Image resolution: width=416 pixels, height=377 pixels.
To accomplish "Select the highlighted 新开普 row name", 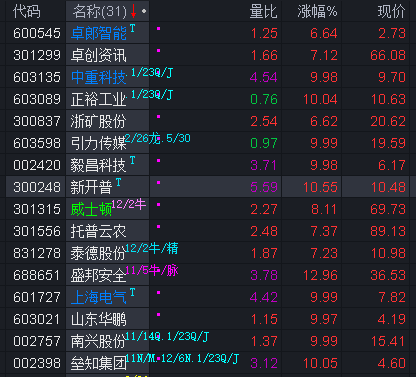I will click(x=91, y=187).
